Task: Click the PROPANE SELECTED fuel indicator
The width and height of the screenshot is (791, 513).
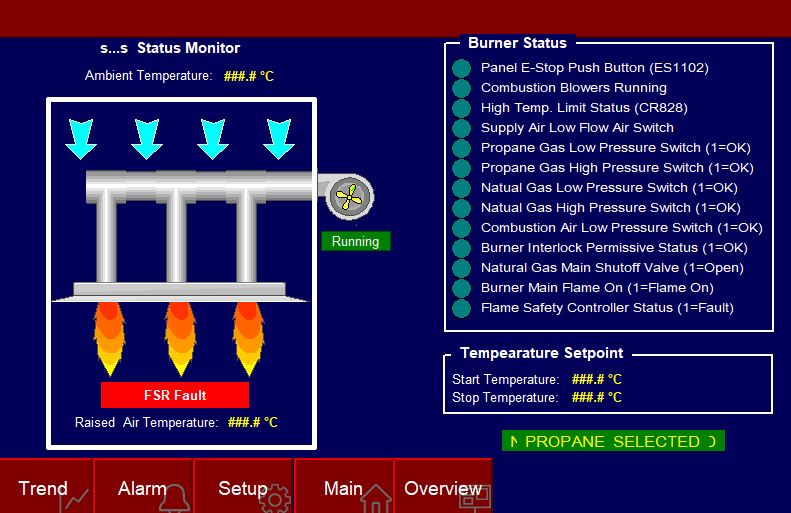Action: [612, 441]
